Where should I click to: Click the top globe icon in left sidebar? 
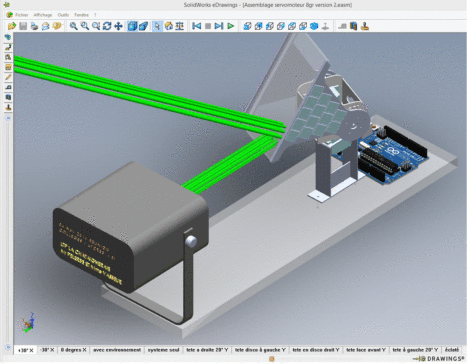pyautogui.click(x=8, y=37)
